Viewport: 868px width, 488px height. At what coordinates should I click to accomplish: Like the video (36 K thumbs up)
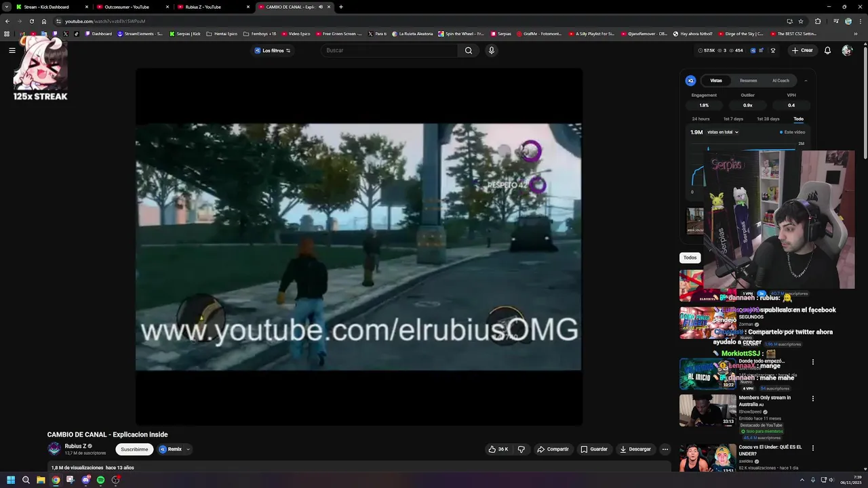tap(498, 449)
